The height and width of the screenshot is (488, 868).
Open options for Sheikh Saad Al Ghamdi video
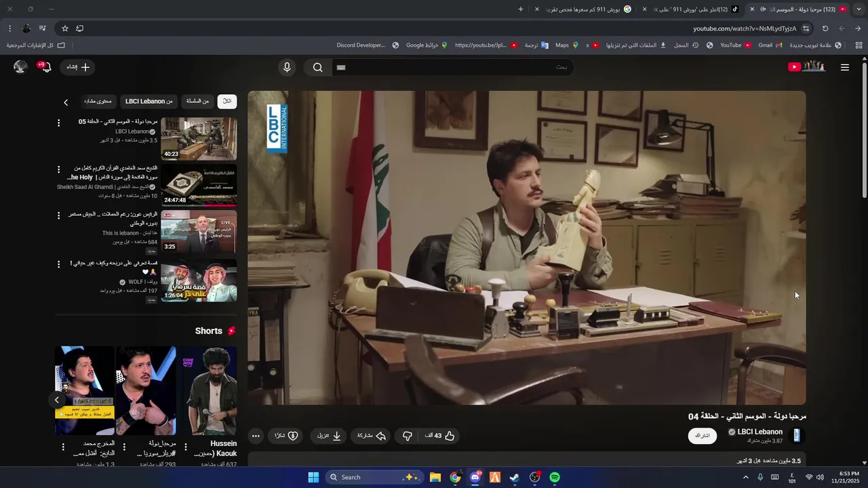58,169
